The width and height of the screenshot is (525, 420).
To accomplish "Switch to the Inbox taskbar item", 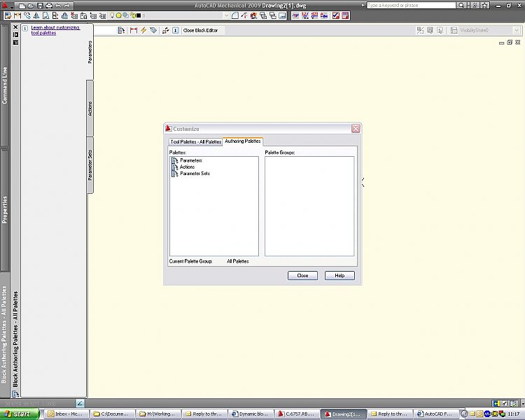I will coord(68,414).
